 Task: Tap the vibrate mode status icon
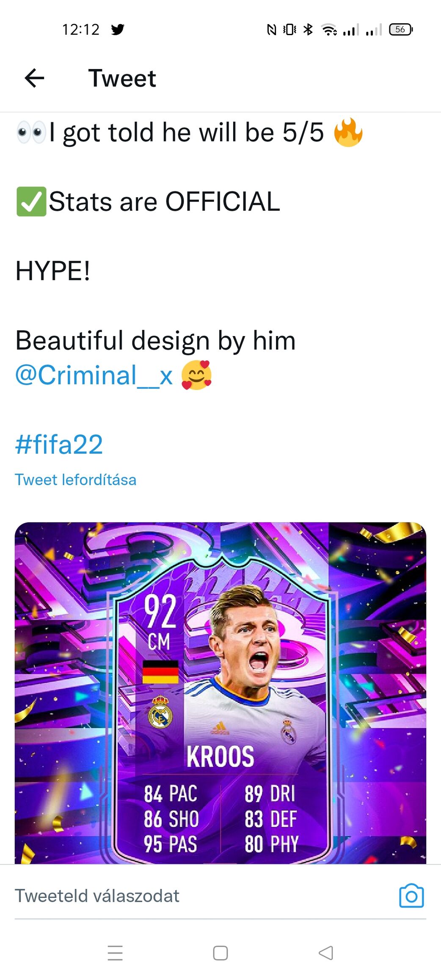click(x=289, y=29)
